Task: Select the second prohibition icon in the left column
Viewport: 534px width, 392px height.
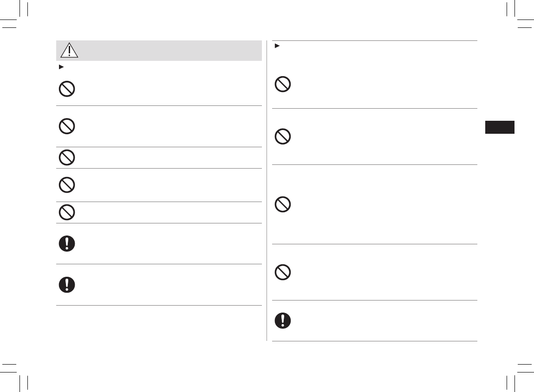Action: (x=67, y=126)
